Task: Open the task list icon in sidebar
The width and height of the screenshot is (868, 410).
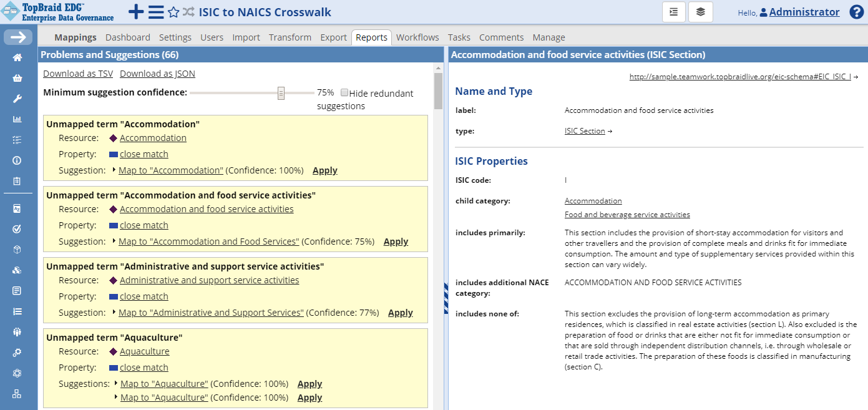Action: (17, 140)
